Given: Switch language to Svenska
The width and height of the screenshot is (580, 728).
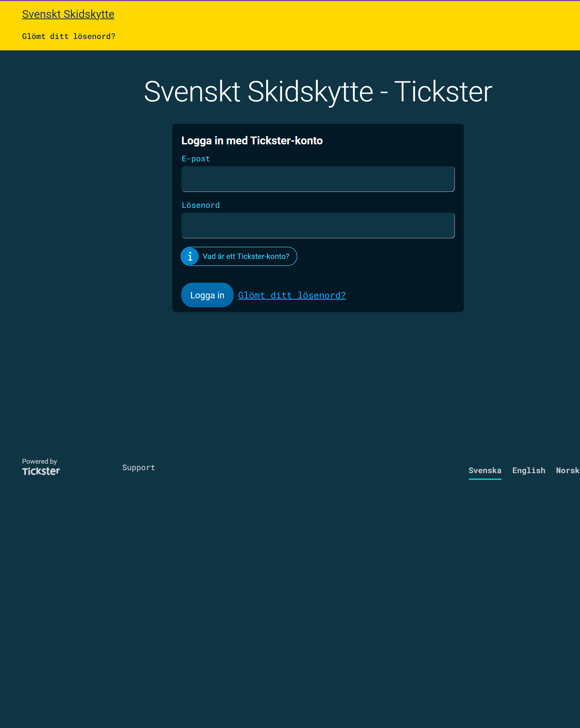Looking at the screenshot, I should (x=485, y=471).
